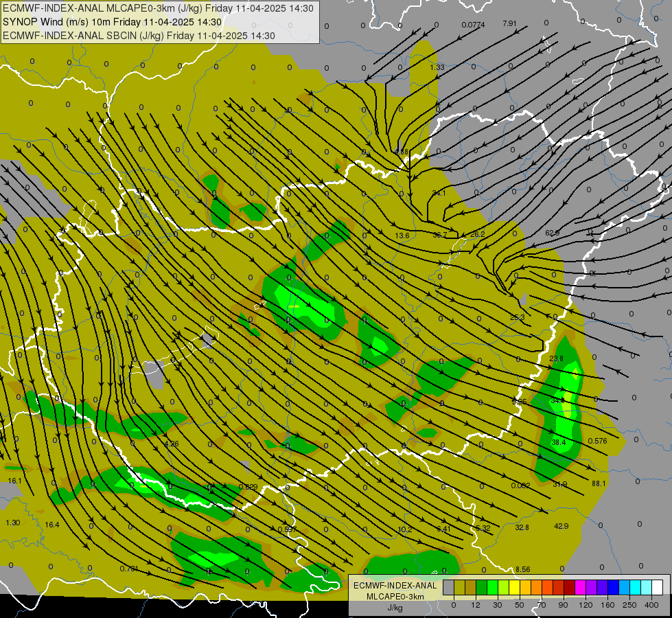Click the map value 34.1
Viewport: 672px width, 618px height.
tap(439, 194)
